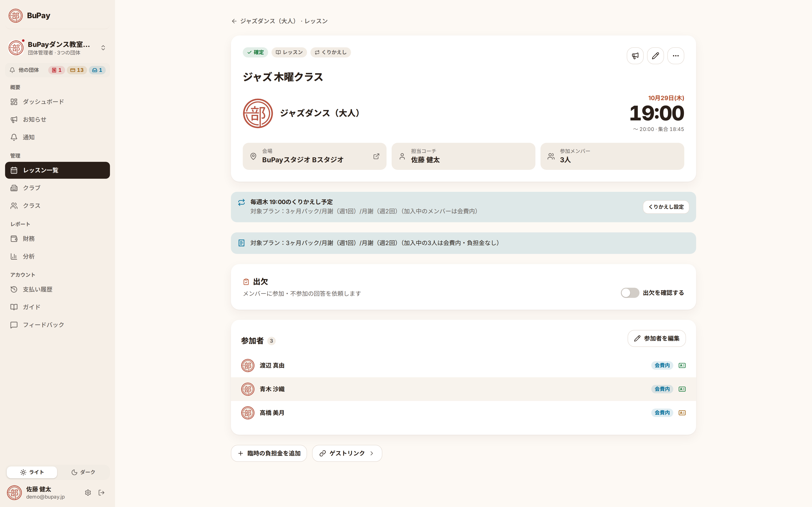Click the settings gear next to 佐藤 健太

coord(88,493)
